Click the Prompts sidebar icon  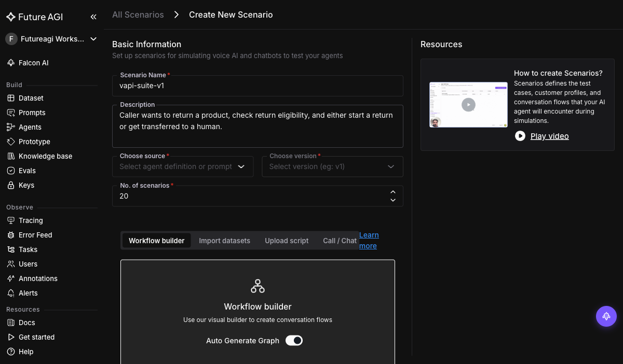point(10,113)
